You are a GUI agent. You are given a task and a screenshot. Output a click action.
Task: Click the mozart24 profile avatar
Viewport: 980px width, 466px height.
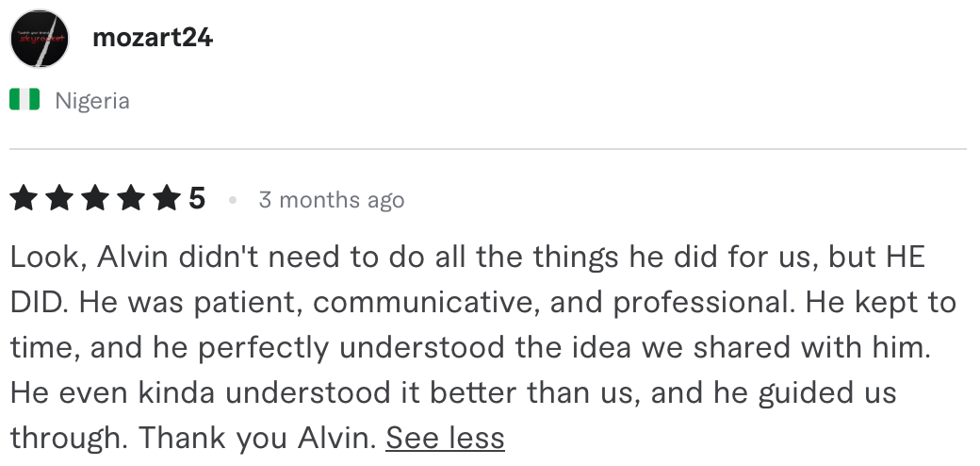[x=39, y=39]
